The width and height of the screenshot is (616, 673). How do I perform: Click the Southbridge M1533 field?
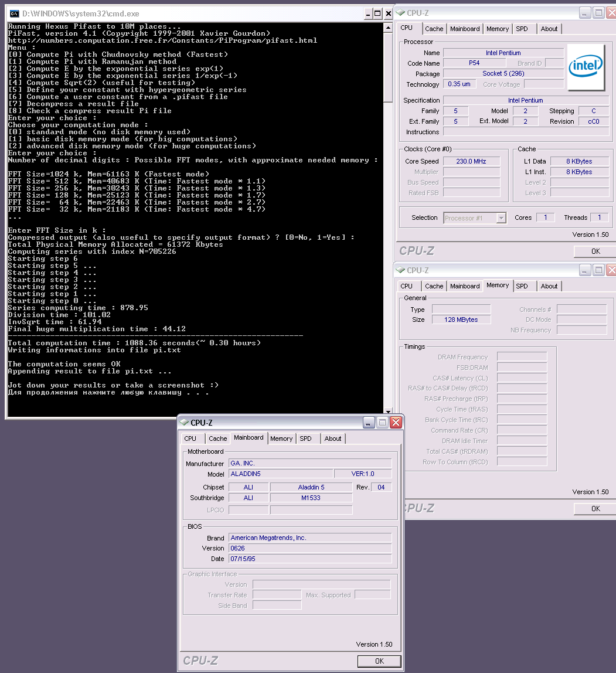click(x=311, y=498)
